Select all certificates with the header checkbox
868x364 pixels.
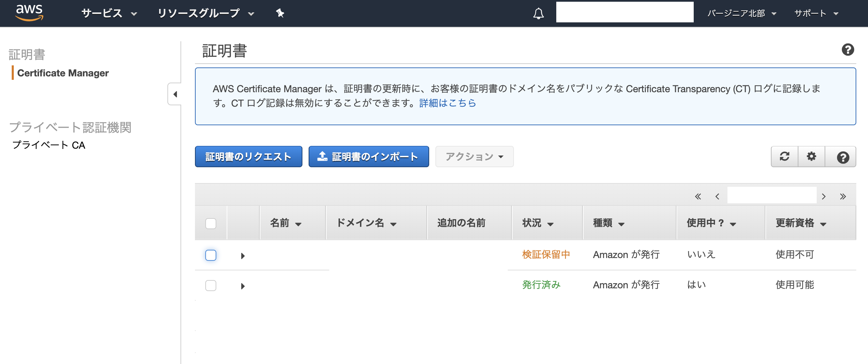[210, 223]
